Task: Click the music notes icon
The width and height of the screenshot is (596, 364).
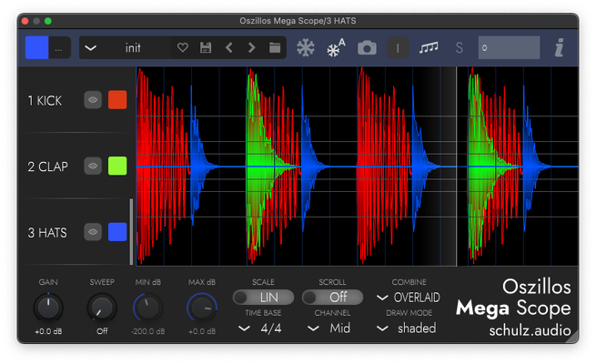Action: point(429,47)
